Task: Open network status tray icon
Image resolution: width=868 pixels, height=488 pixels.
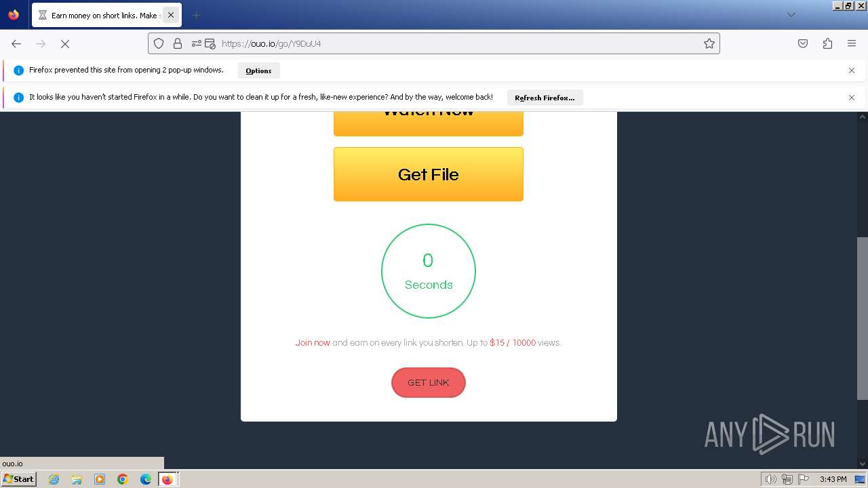Action: click(787, 479)
